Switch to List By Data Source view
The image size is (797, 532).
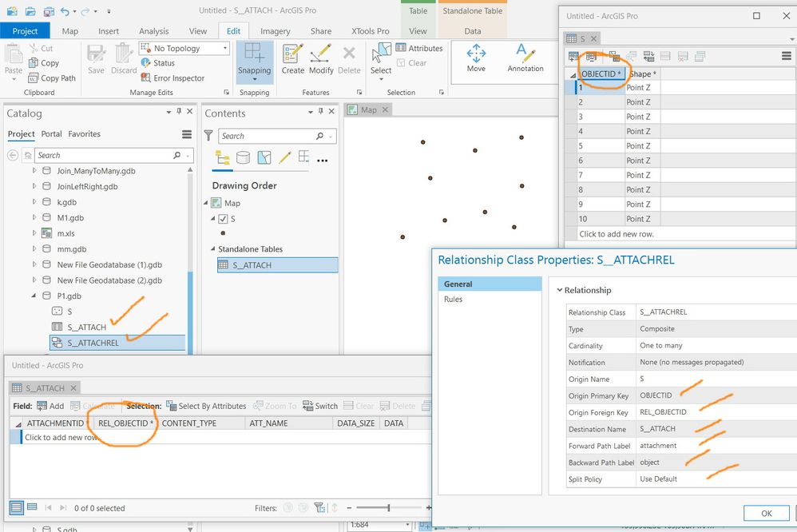(x=243, y=157)
